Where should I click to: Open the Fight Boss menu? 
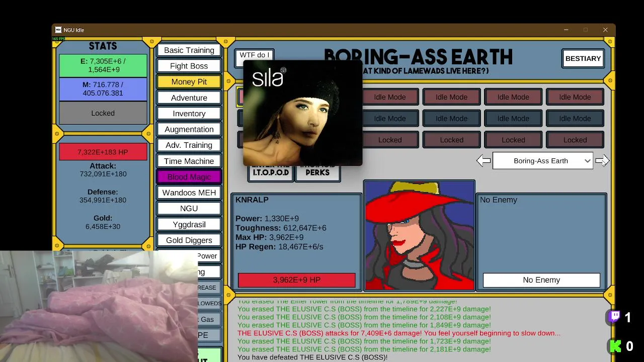click(x=189, y=66)
